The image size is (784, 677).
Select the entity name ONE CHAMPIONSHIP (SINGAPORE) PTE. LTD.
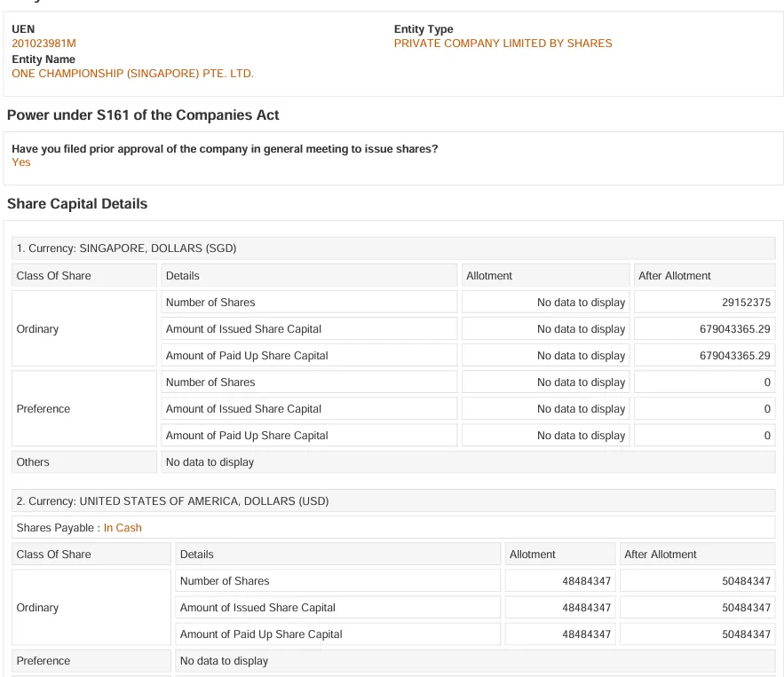click(132, 74)
